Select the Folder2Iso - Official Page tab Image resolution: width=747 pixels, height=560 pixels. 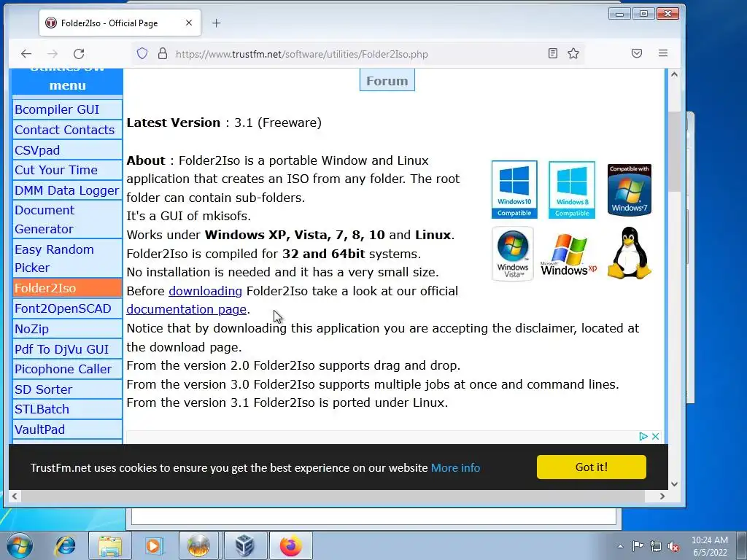pyautogui.click(x=120, y=23)
